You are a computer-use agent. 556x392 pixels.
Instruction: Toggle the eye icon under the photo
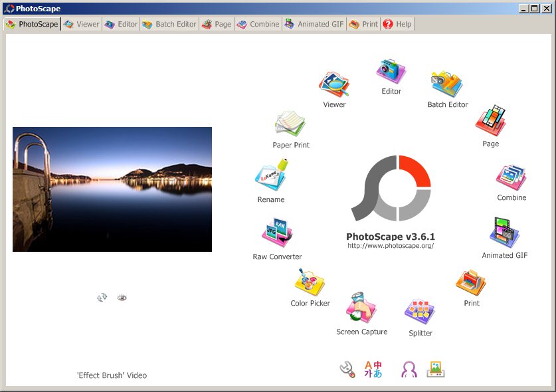coord(122,298)
